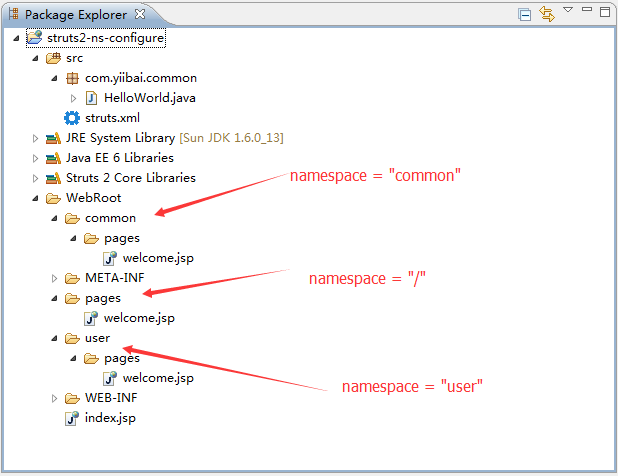This screenshot has width=618, height=476.
Task: Collapse the struts2-ns-configure project node
Action: (x=17, y=38)
